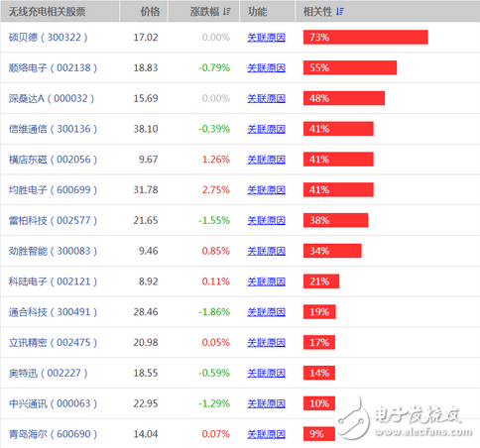Image resolution: width=480 pixels, height=448 pixels.
Task: Open 关联原因 link for 硕贝德
Action: pos(266,38)
